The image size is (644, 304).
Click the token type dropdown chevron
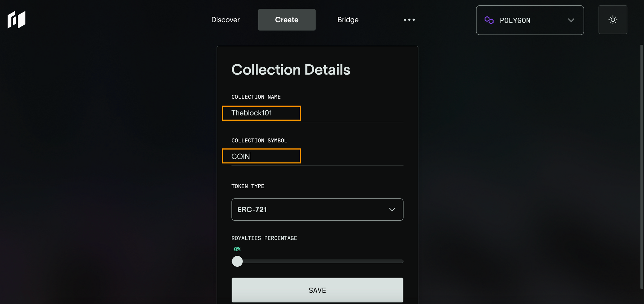tap(392, 209)
